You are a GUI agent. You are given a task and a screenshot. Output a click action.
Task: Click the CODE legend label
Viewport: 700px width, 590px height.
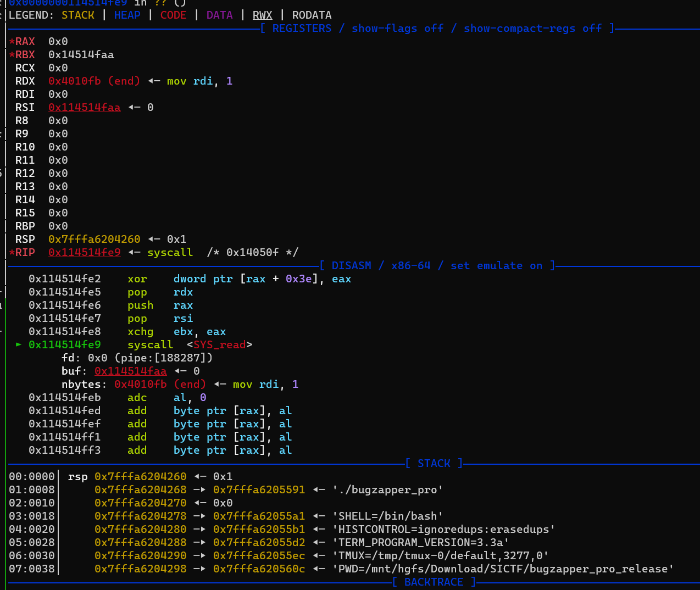pyautogui.click(x=174, y=15)
